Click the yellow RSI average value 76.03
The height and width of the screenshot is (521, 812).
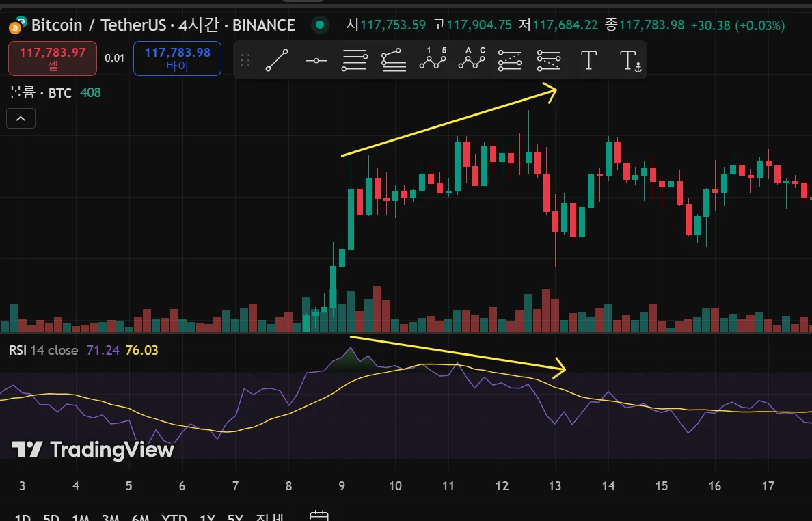click(x=142, y=350)
